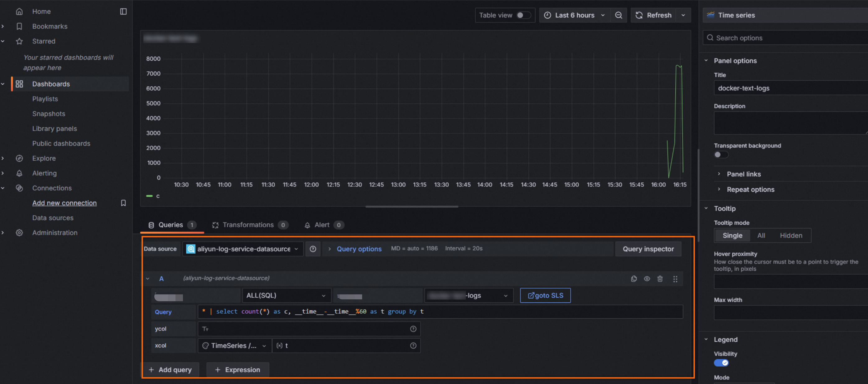
Task: Switch to Queries tab
Action: click(x=172, y=225)
